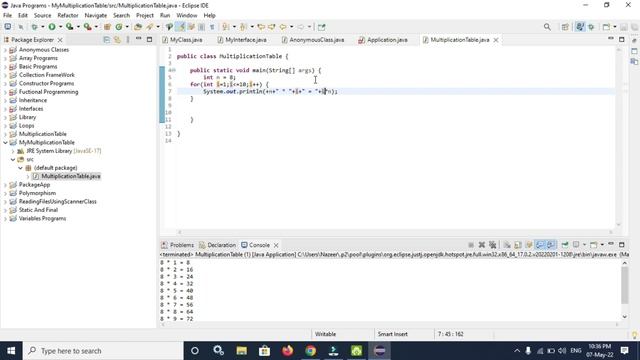The image size is (640, 360).
Task: Open the Refactor menu
Action: [68, 15]
